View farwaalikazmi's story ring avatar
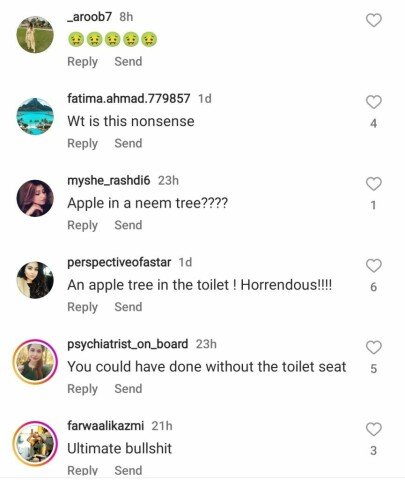 point(35,443)
